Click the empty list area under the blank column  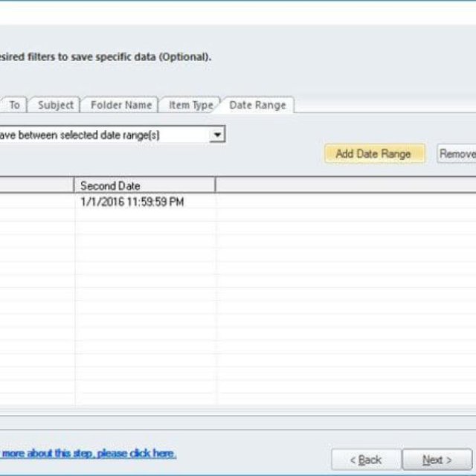pos(346,303)
